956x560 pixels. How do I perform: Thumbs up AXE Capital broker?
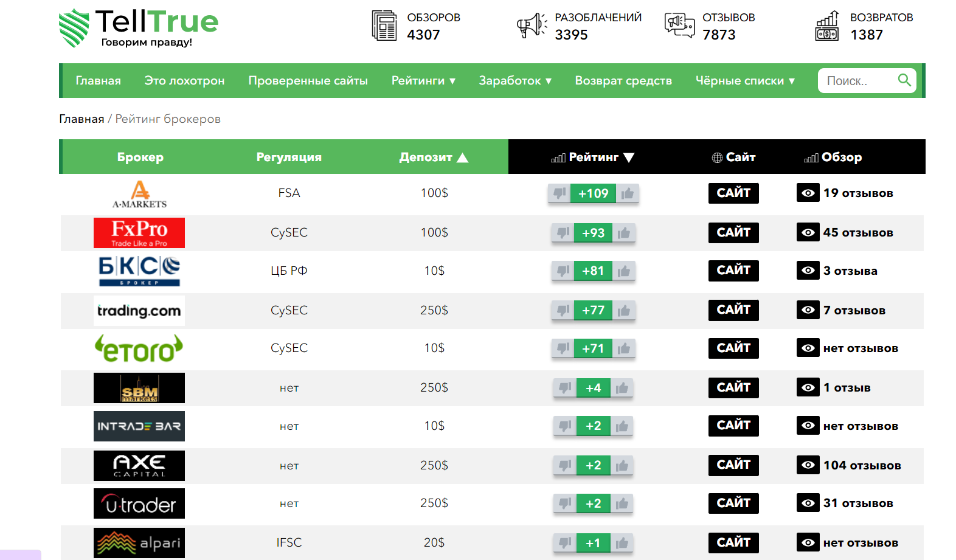pyautogui.click(x=622, y=466)
